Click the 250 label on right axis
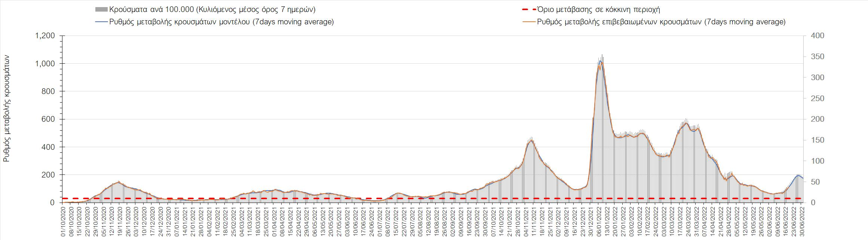Screen dimensions: 868x240 pyautogui.click(x=815, y=98)
